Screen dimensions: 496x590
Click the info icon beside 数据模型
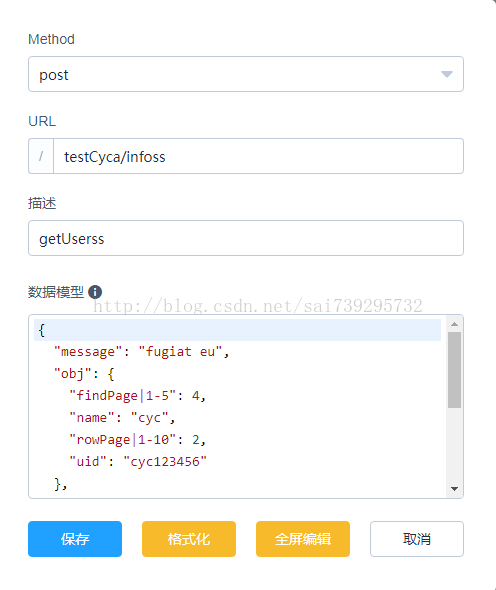coord(95,292)
